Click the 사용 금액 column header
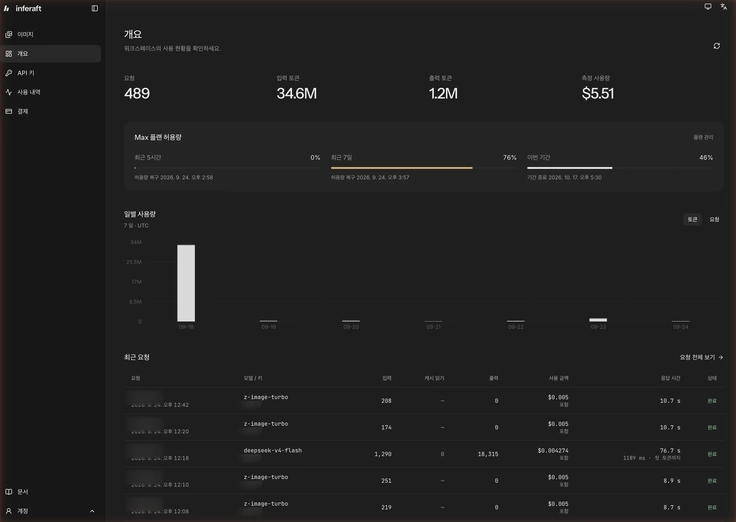Viewport: 736px width, 522px height. point(559,378)
